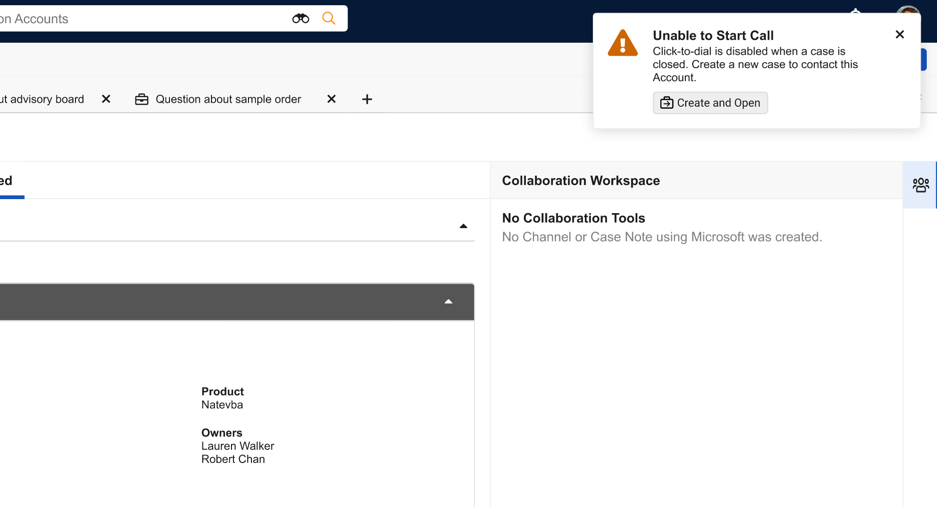Close the Question about sample order tab
Image resolution: width=937 pixels, height=507 pixels.
[x=331, y=100]
